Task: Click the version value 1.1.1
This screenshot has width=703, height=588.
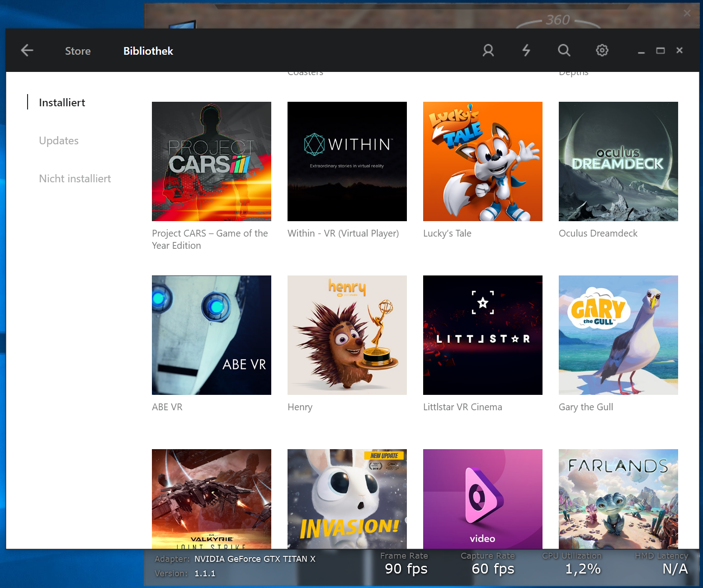Action: pyautogui.click(x=205, y=574)
